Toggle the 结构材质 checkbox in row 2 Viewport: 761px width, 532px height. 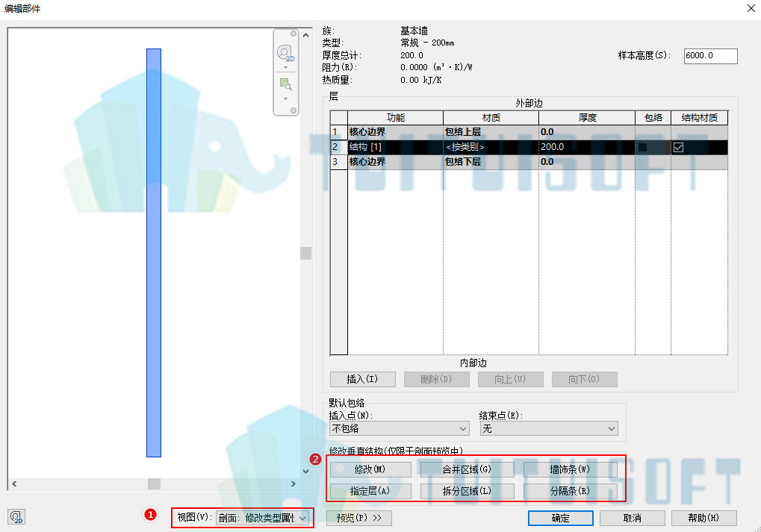click(x=679, y=147)
